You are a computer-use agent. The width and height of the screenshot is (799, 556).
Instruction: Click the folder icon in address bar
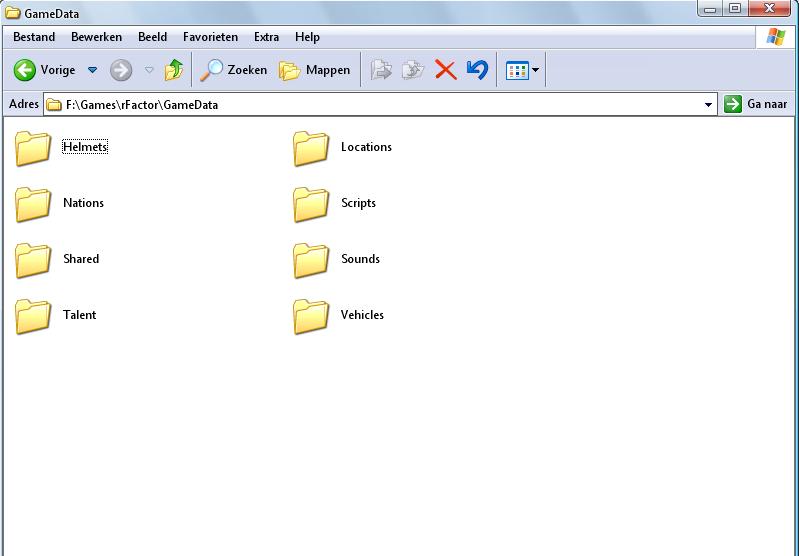click(x=54, y=105)
